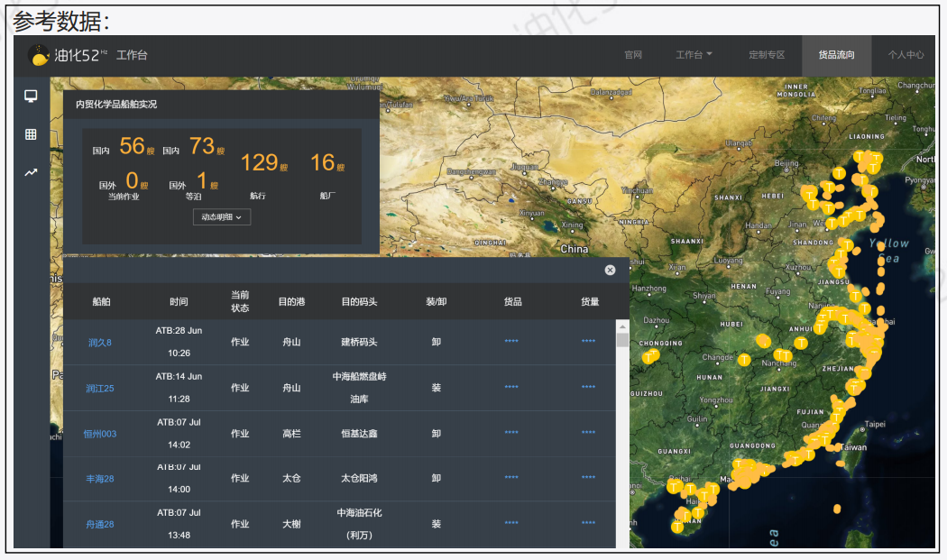Viewport: 947px width, 560px height.
Task: Click the 船舶 column header
Action: [101, 301]
